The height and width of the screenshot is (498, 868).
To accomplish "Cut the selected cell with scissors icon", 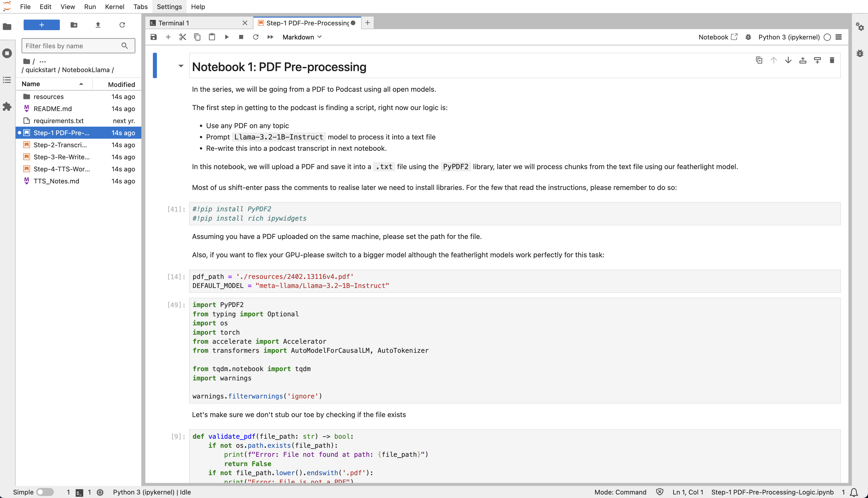I will click(x=183, y=37).
